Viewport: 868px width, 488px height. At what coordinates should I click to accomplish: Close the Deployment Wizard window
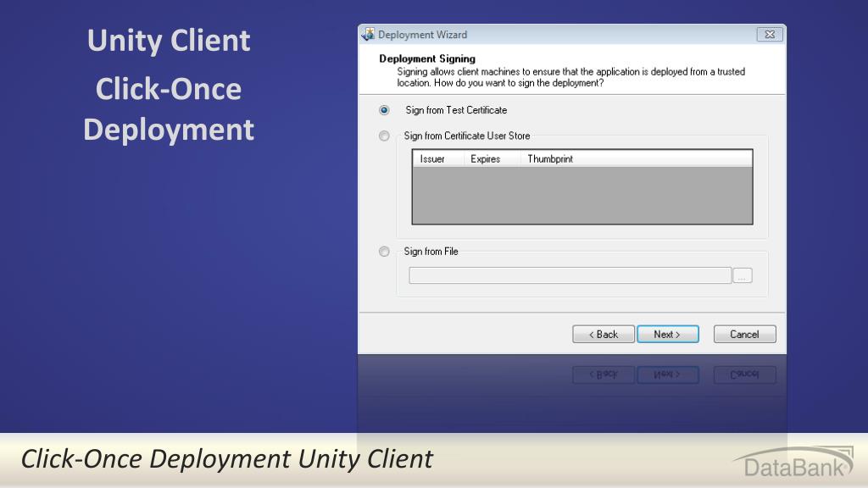(x=770, y=34)
